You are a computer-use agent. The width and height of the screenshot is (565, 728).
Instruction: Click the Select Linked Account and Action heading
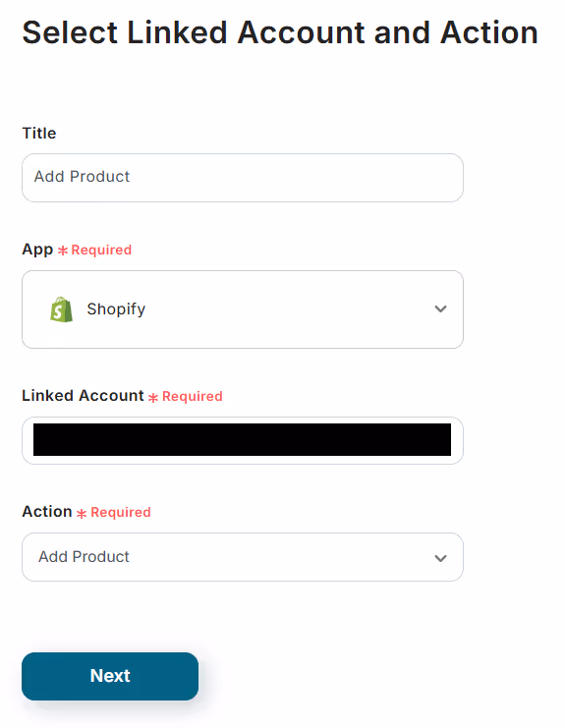(280, 32)
